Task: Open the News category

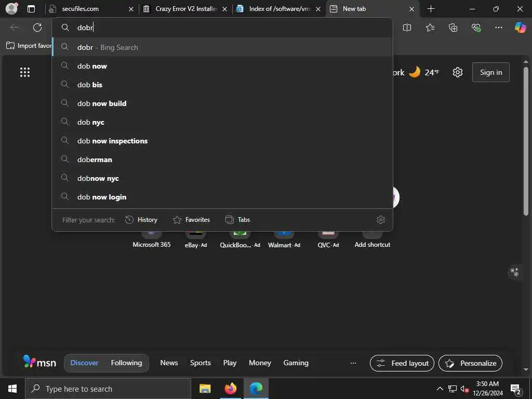Action: tap(169, 363)
